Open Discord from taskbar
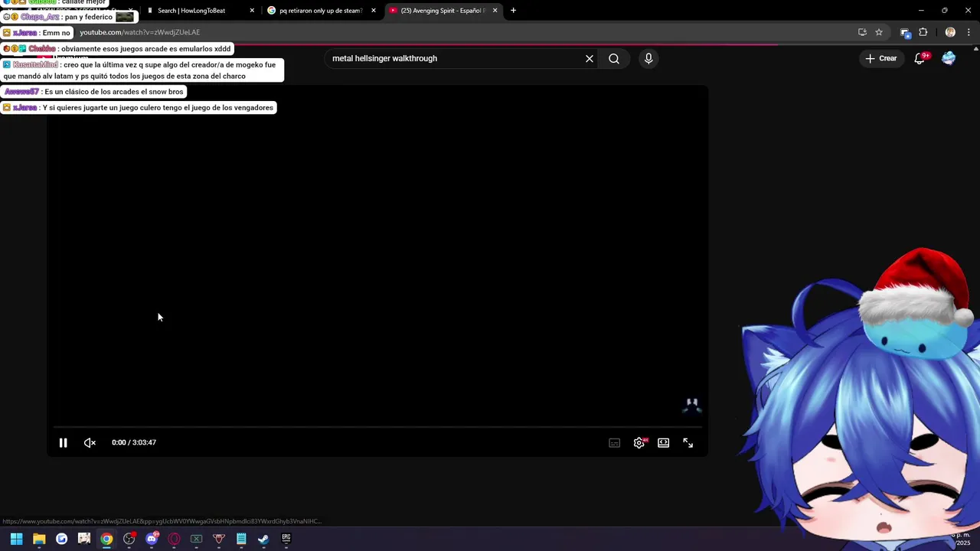 coord(152,539)
